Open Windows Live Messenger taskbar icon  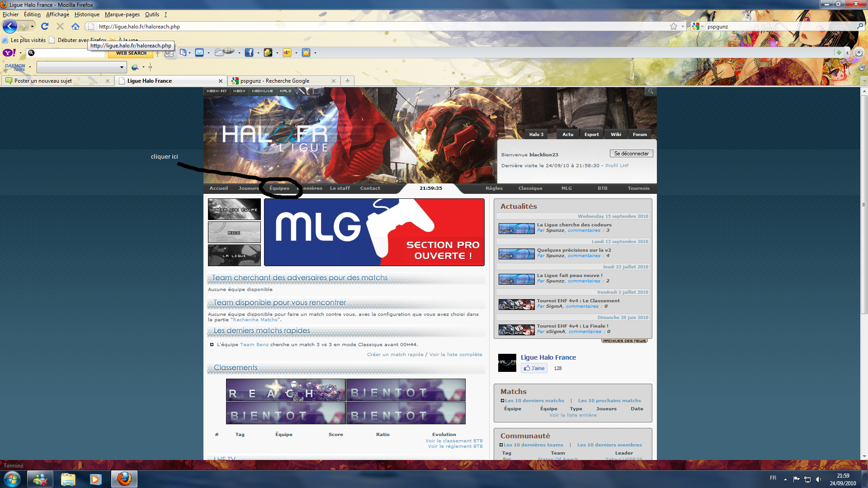pyautogui.click(x=40, y=479)
